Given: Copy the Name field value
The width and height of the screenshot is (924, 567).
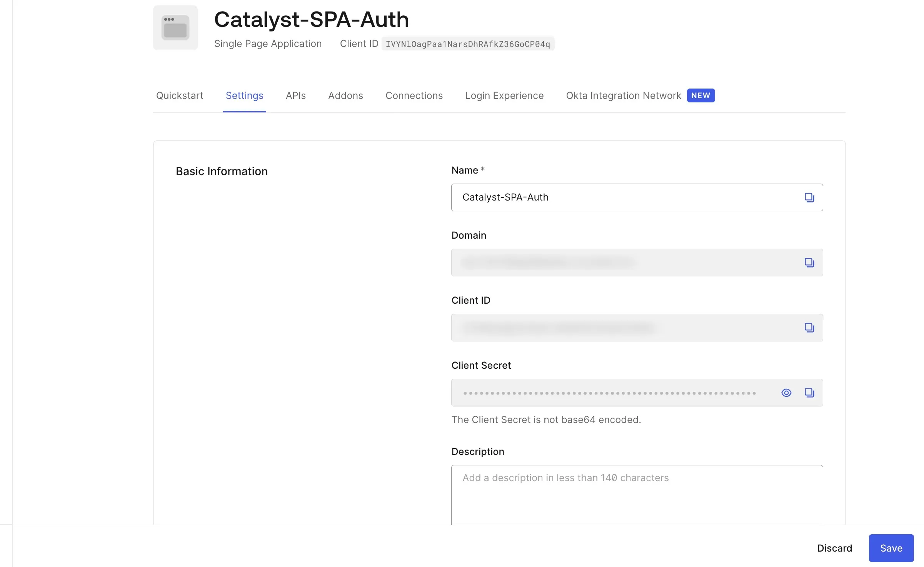Looking at the screenshot, I should [809, 197].
